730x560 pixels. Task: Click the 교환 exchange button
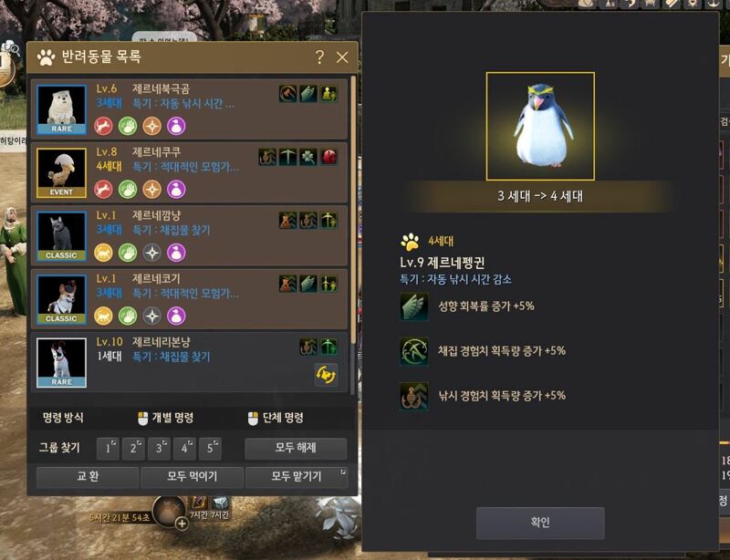88,477
